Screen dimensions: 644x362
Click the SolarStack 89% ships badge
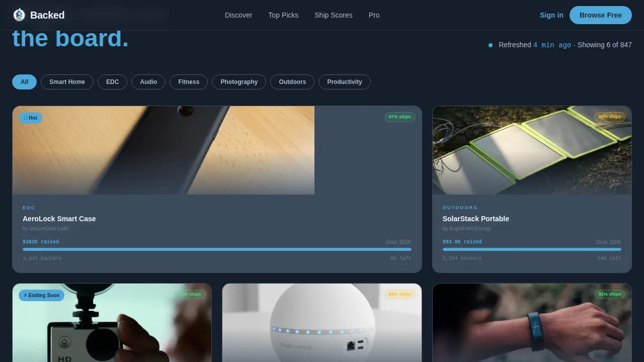point(610,117)
